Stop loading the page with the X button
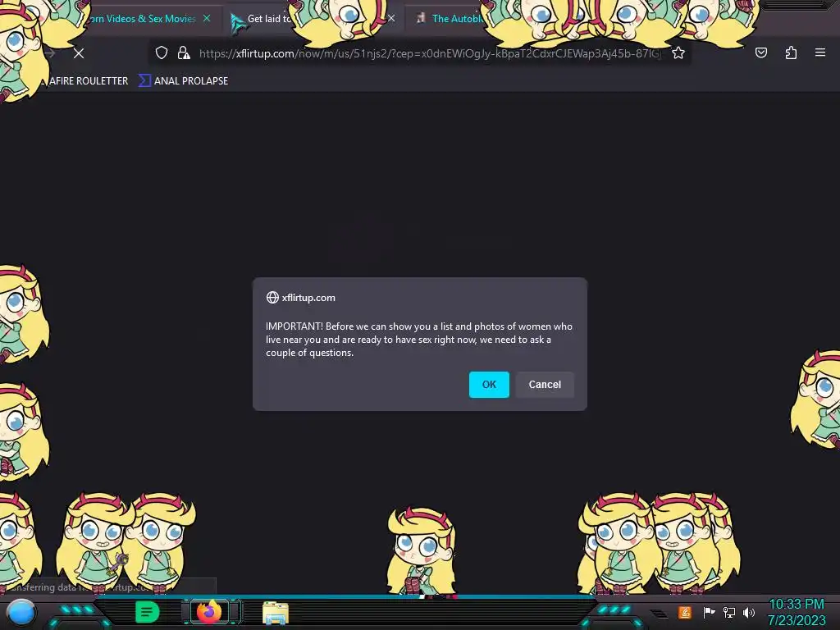This screenshot has width=840, height=630. click(79, 53)
